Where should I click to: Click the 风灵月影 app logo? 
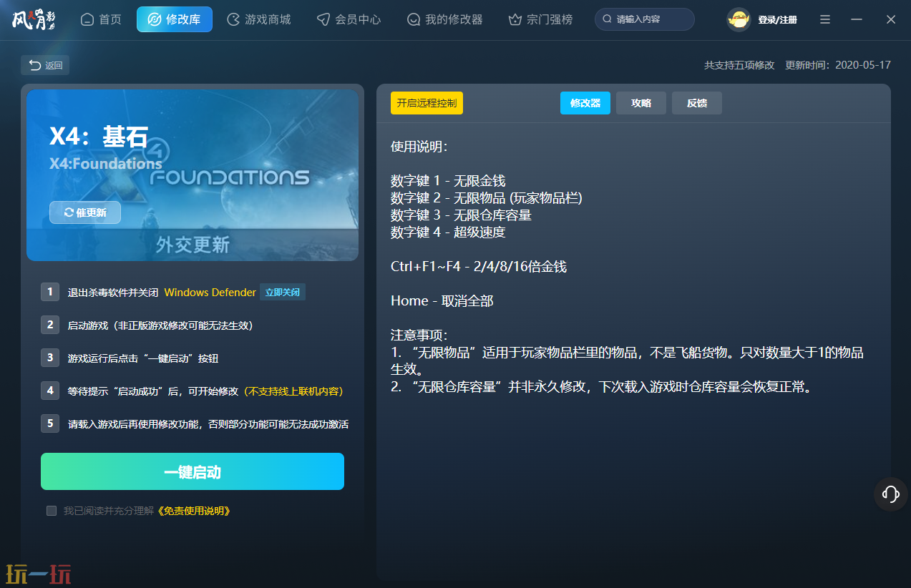[34, 19]
